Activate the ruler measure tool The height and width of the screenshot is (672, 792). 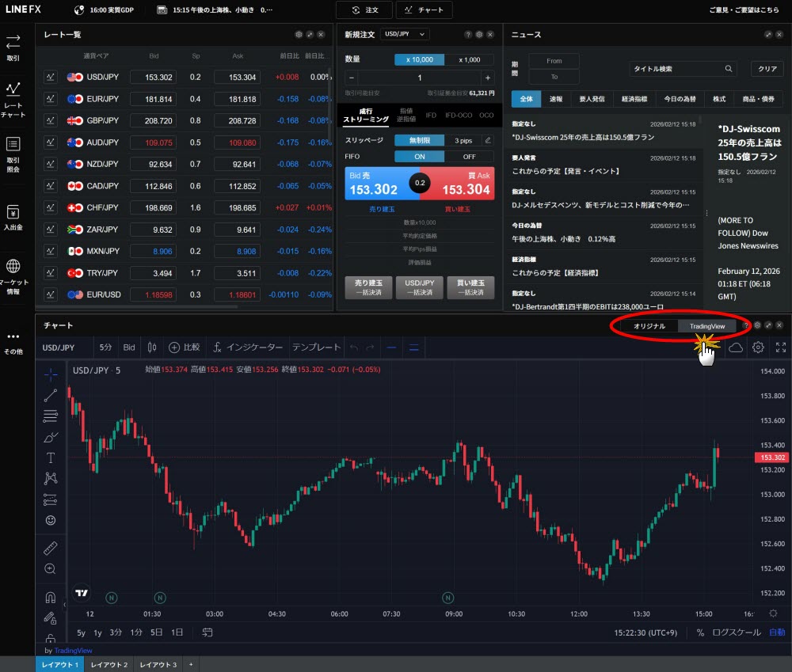51,549
